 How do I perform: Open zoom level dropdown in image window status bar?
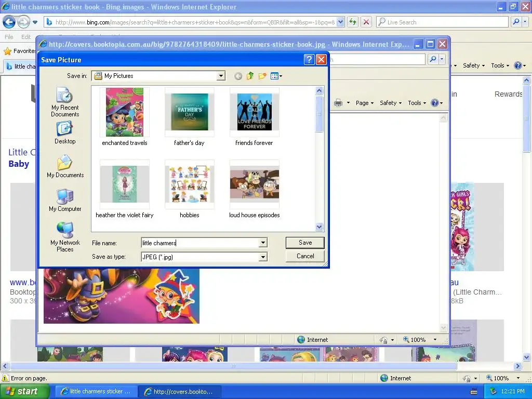point(435,340)
